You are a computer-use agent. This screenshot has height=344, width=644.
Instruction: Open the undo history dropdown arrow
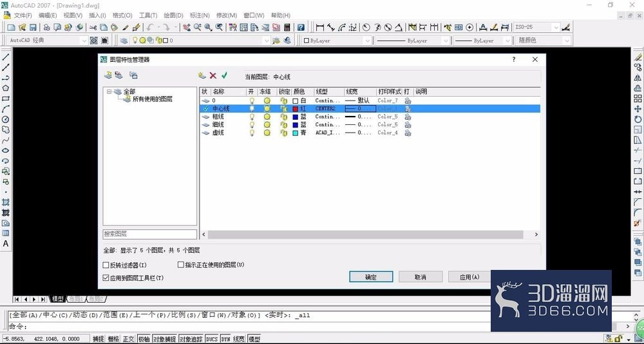[158, 28]
